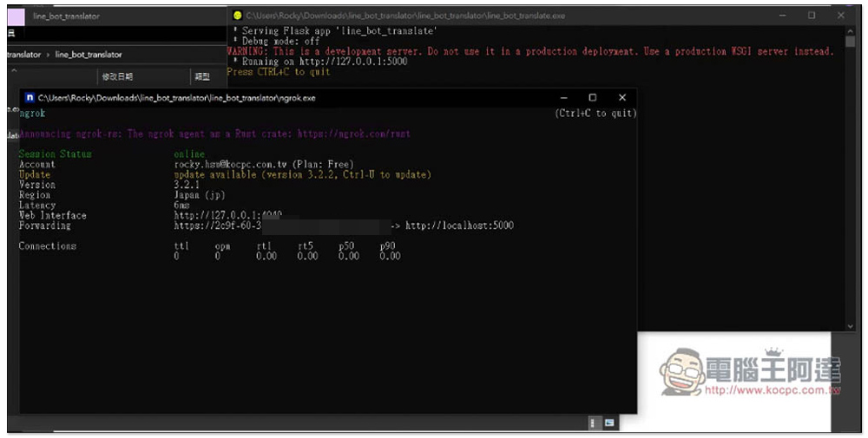The height and width of the screenshot is (438, 868).
Task: Switch Explorer to large thumbnails view icon
Action: point(609,423)
